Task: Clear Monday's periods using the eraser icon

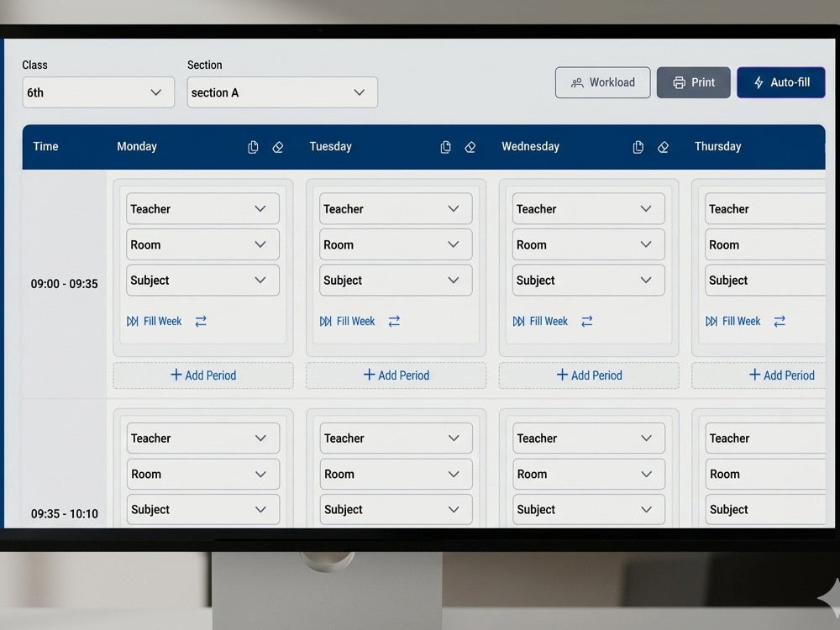Action: pos(277,147)
